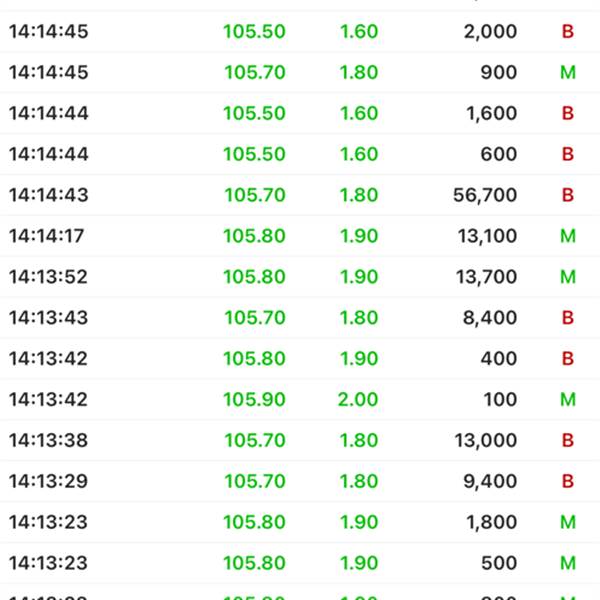This screenshot has width=600, height=600.
Task: Tap the 14:13:29 timestamp
Action: pos(48,482)
